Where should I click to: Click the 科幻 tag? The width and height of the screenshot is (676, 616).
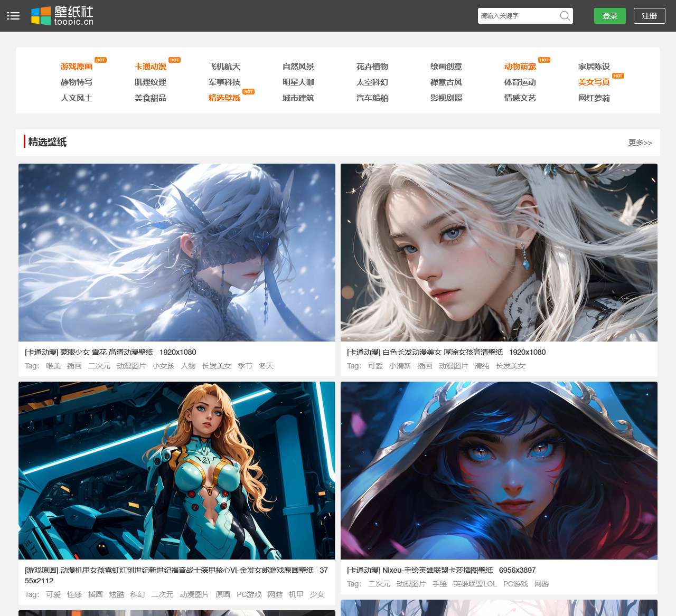point(137,594)
